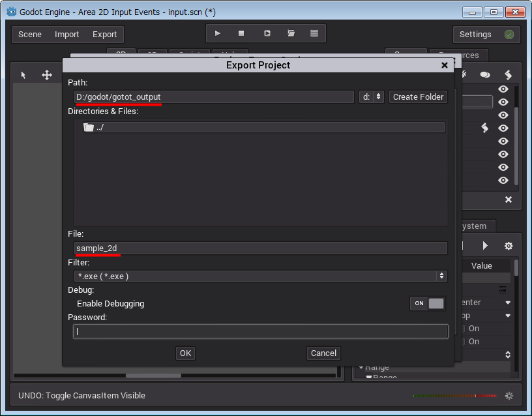Select the arrow Select tool
This screenshot has width=532, height=416.
click(23, 76)
